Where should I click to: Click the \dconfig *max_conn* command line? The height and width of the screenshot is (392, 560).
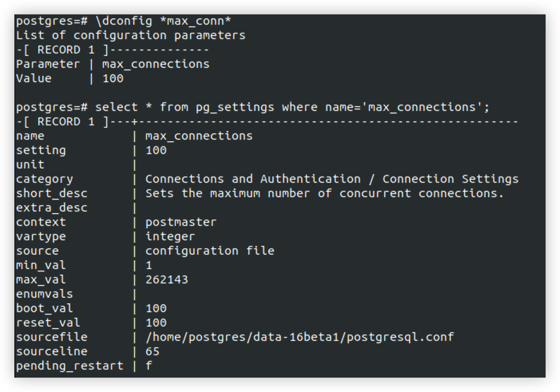click(123, 21)
